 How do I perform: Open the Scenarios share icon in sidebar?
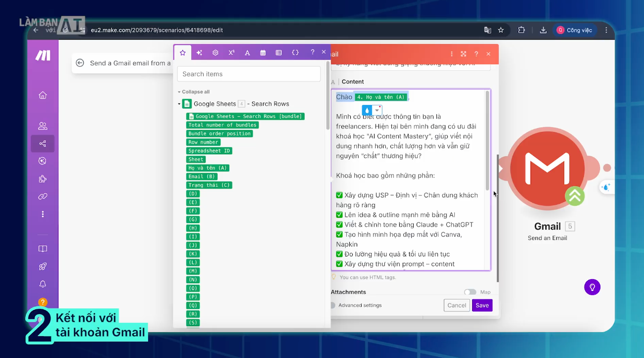click(43, 144)
